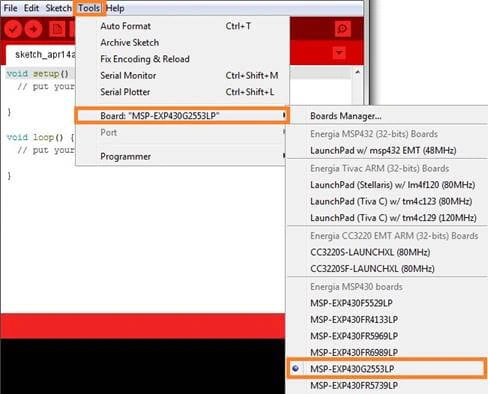Click the Verify checkmark toolbar icon
The image size is (488, 394).
coord(13,29)
